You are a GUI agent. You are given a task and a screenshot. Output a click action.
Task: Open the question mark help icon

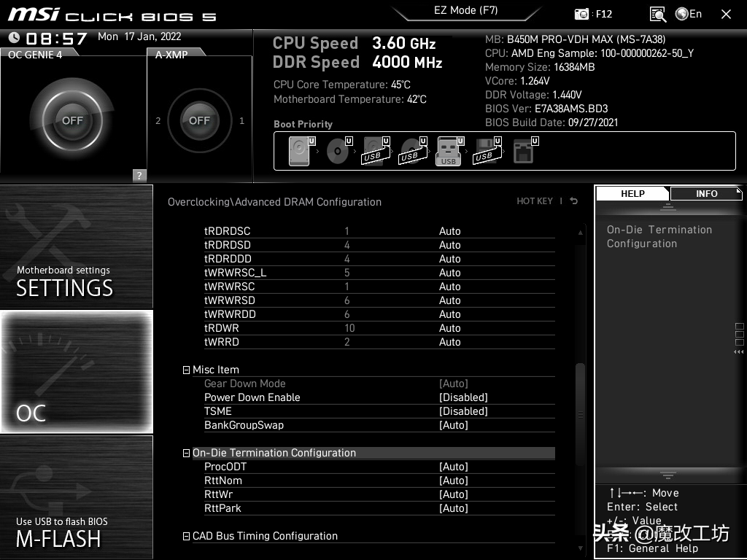point(139,175)
